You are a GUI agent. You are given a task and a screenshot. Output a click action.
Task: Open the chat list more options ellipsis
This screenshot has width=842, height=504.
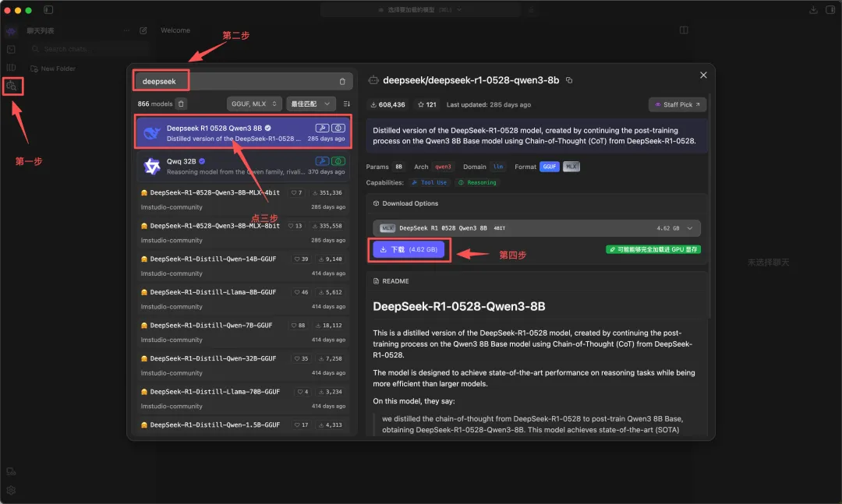tap(126, 30)
